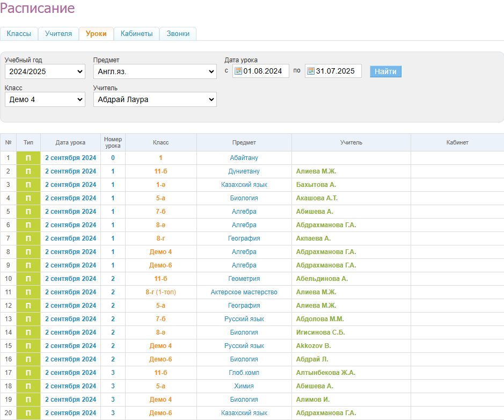Click the П type icon in row 1
504x420 pixels.
click(28, 158)
